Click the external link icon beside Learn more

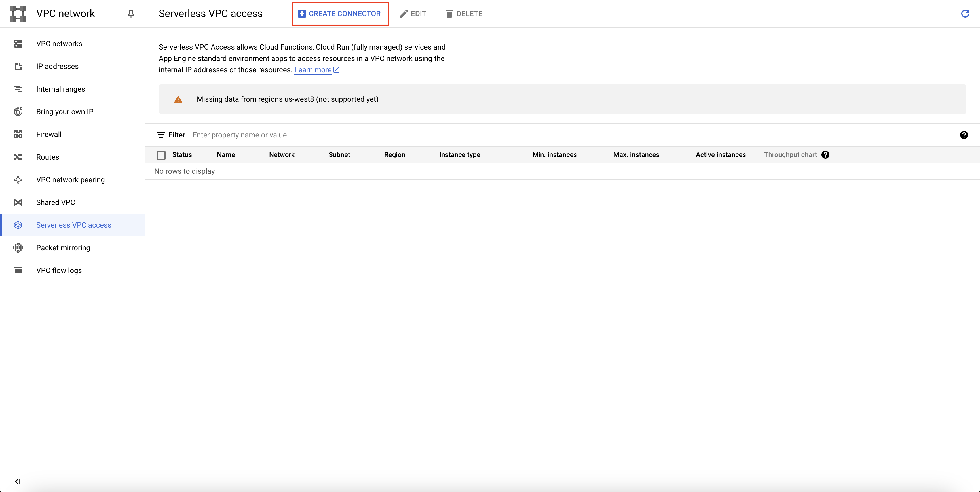336,70
